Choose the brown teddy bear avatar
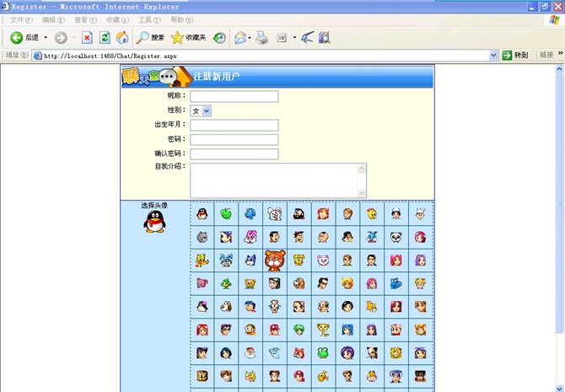565x392 pixels. (x=250, y=283)
